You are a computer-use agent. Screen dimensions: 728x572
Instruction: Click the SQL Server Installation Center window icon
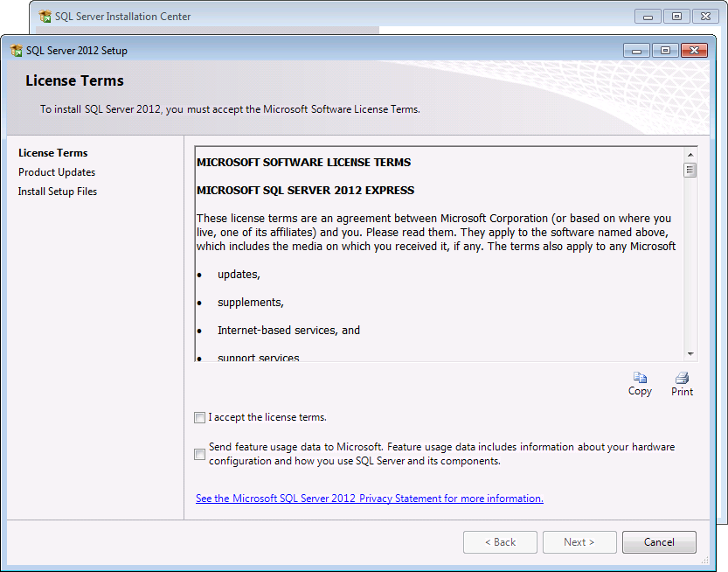point(45,17)
